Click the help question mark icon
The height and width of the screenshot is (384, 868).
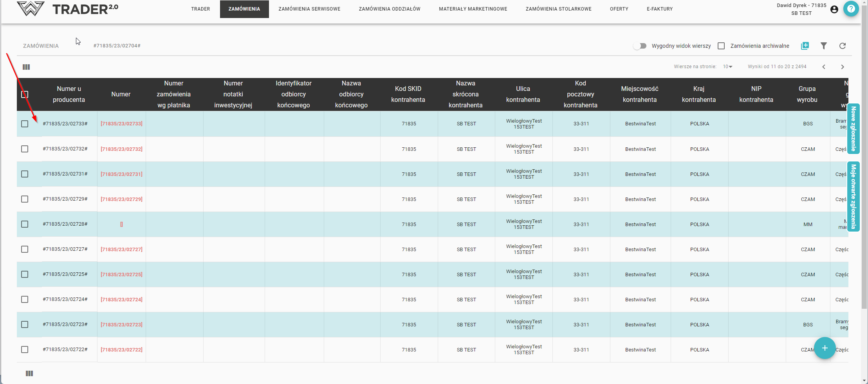[x=851, y=9]
